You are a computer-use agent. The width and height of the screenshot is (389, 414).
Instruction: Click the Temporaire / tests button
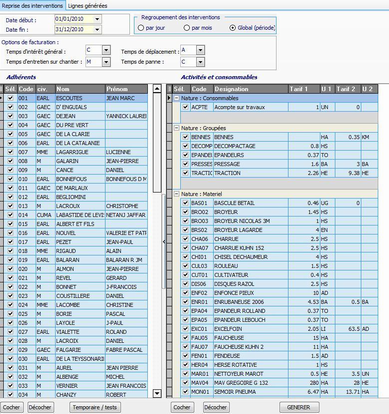click(95, 407)
